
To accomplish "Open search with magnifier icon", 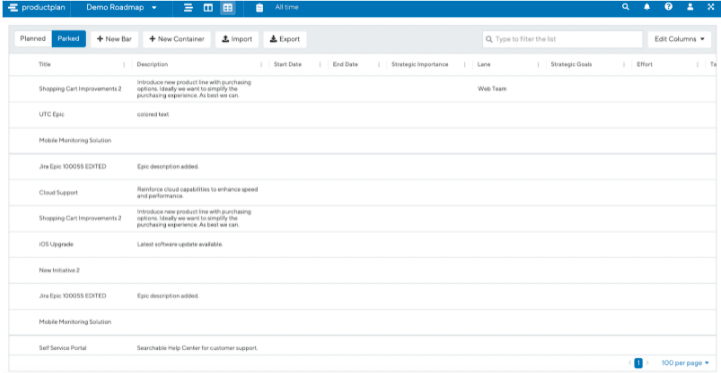I will tap(625, 7).
